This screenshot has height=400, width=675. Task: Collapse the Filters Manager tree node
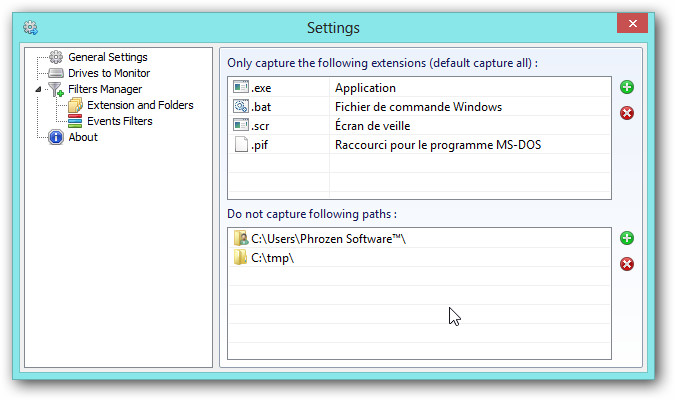tap(39, 89)
